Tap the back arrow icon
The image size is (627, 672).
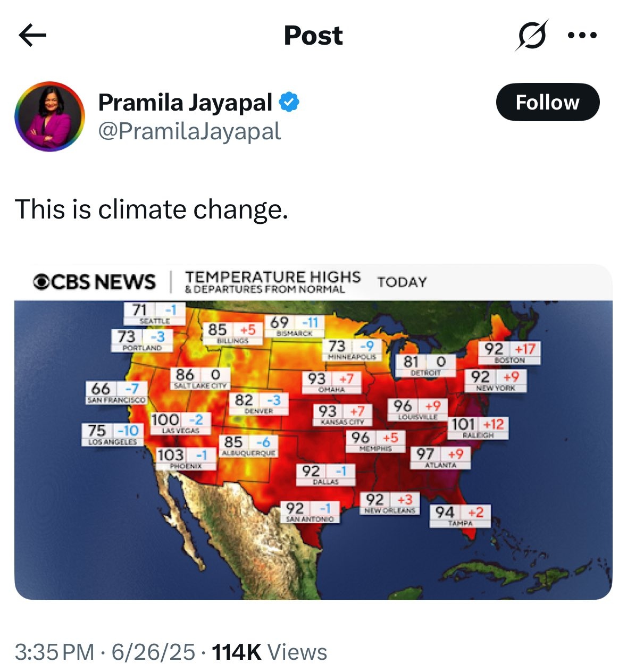coord(32,36)
